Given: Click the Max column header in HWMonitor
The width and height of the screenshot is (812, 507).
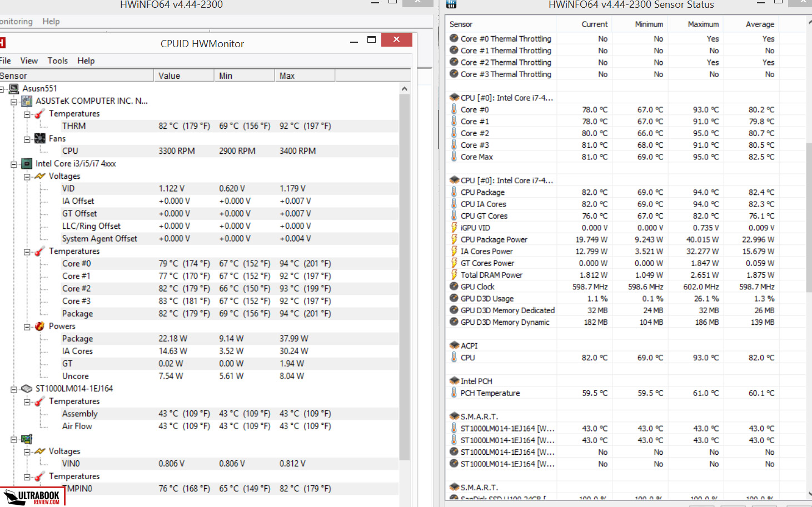Looking at the screenshot, I should (x=305, y=76).
